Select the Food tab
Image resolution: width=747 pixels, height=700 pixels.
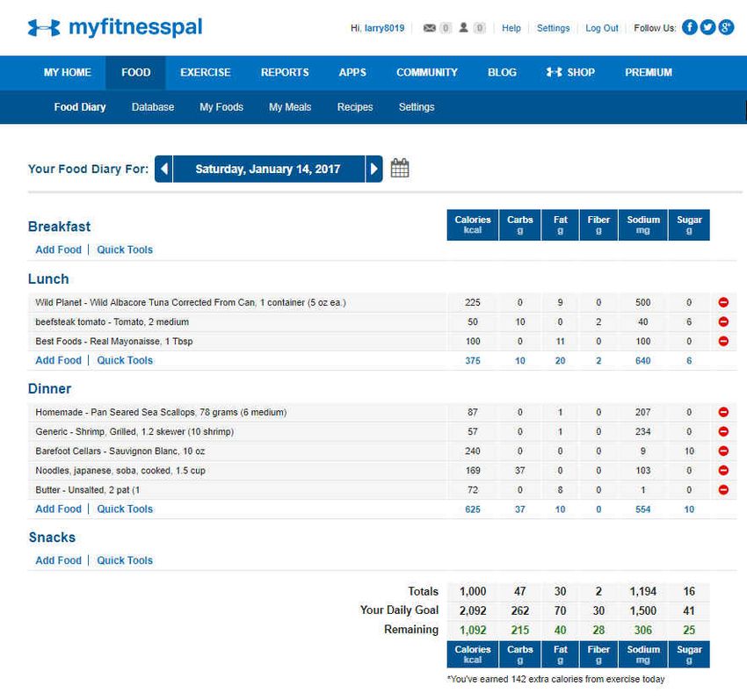coord(135,73)
